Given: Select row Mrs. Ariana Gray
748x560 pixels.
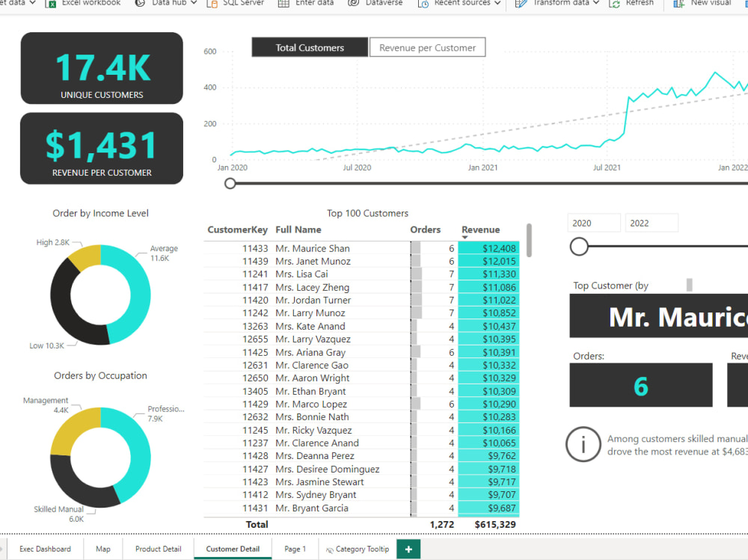Looking at the screenshot, I should 361,352.
